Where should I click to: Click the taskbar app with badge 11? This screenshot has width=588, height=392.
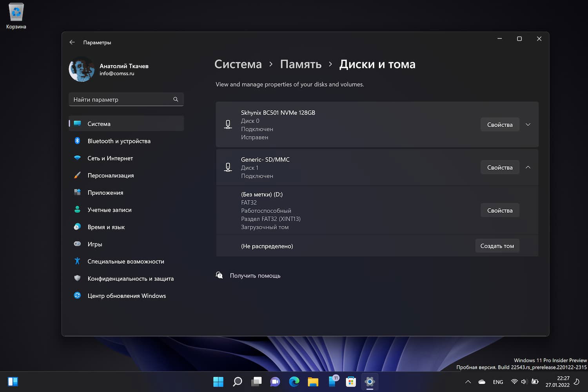pos(332,381)
